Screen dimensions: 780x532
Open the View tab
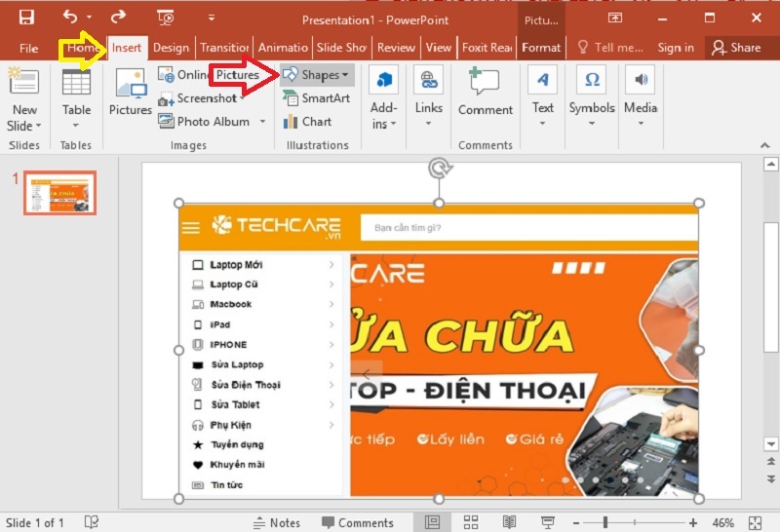coord(438,48)
